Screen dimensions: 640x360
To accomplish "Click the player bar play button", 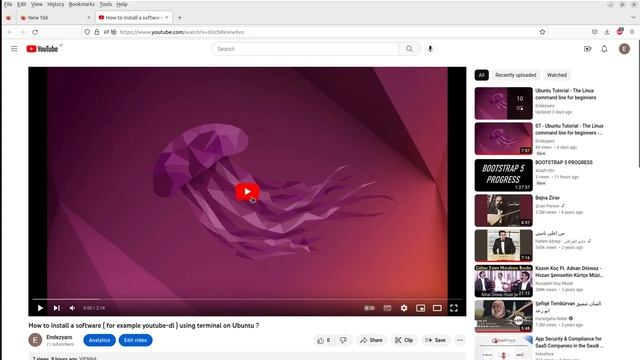I will [40, 308].
